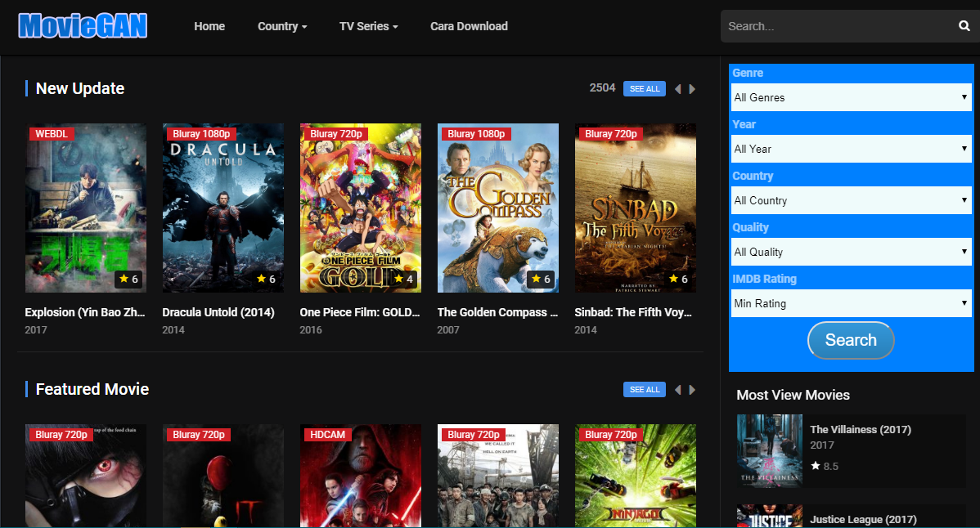Click rating badge on One Piece Film Gold
The image size is (980, 528).
(x=403, y=279)
